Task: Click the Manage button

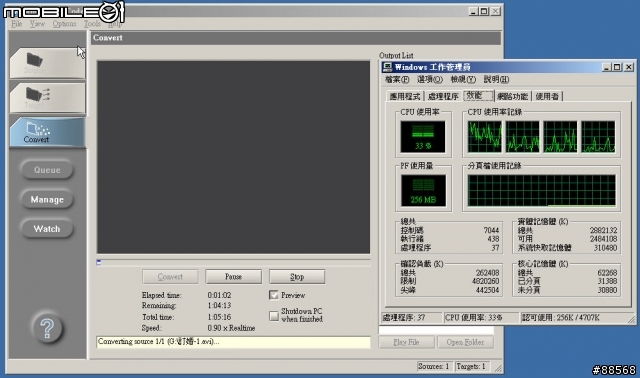Action: (x=47, y=200)
